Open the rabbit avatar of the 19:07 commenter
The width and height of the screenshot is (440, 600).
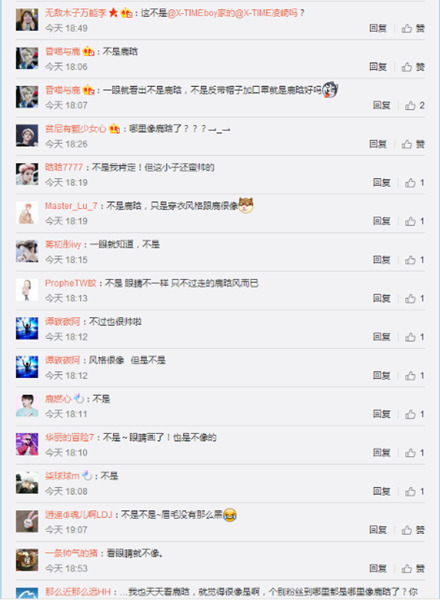click(x=27, y=521)
